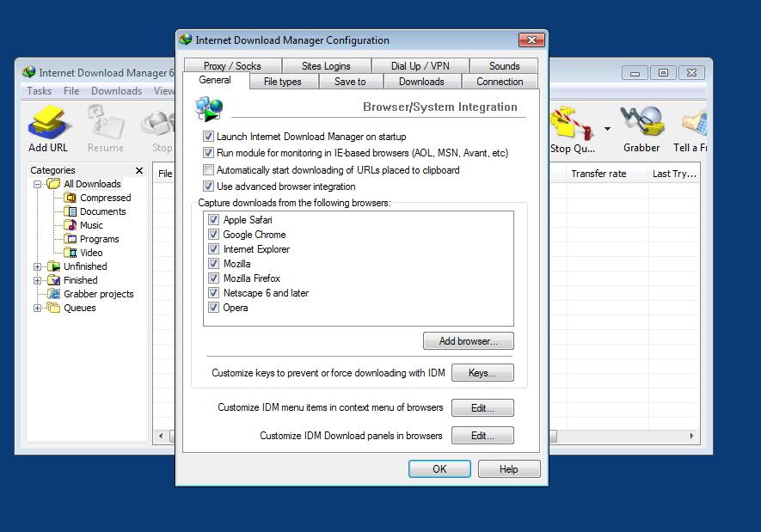761x532 pixels.
Task: Select the Video category icon
Action: pos(71,253)
